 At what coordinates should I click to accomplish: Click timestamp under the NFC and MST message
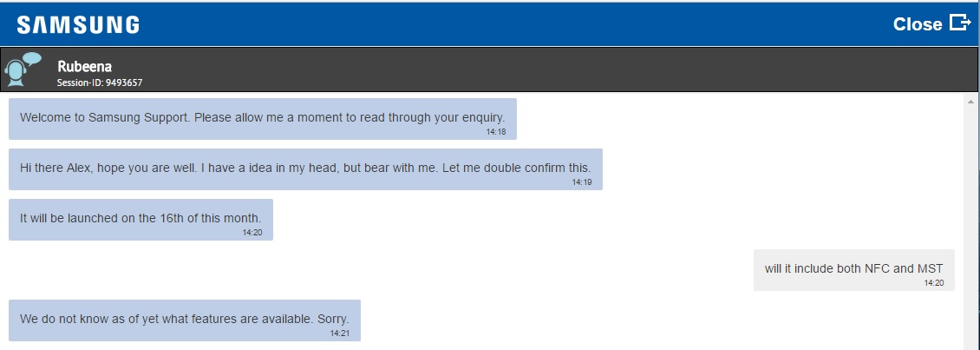(933, 282)
